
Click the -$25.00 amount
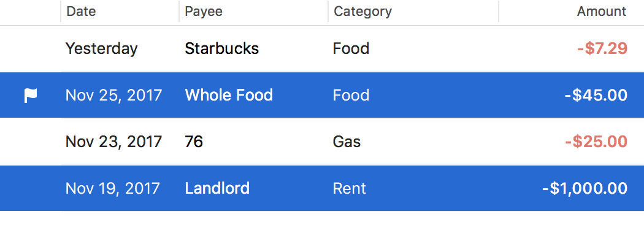pos(596,142)
